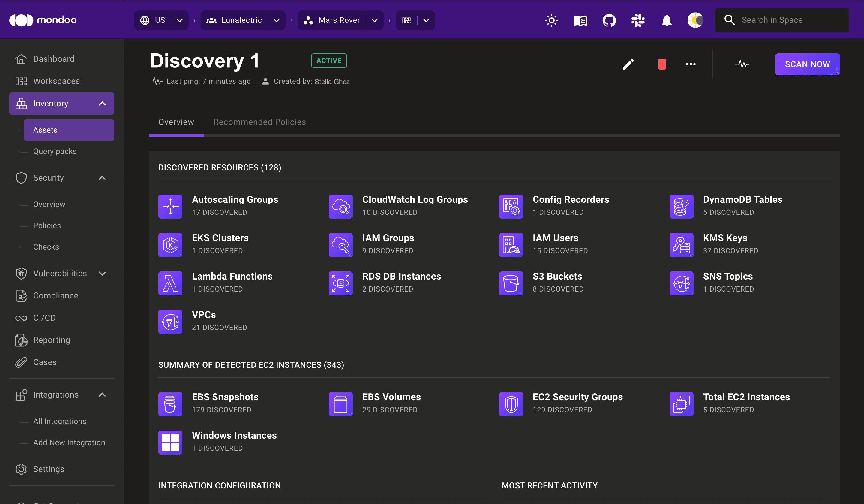This screenshot has width=864, height=504.
Task: Open the Slack icon in header
Action: click(638, 20)
